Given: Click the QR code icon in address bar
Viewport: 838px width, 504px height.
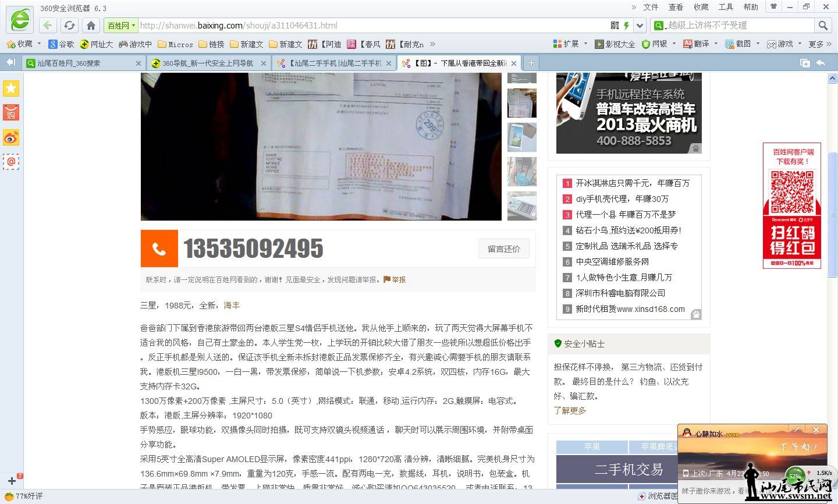Looking at the screenshot, I should pos(615,25).
